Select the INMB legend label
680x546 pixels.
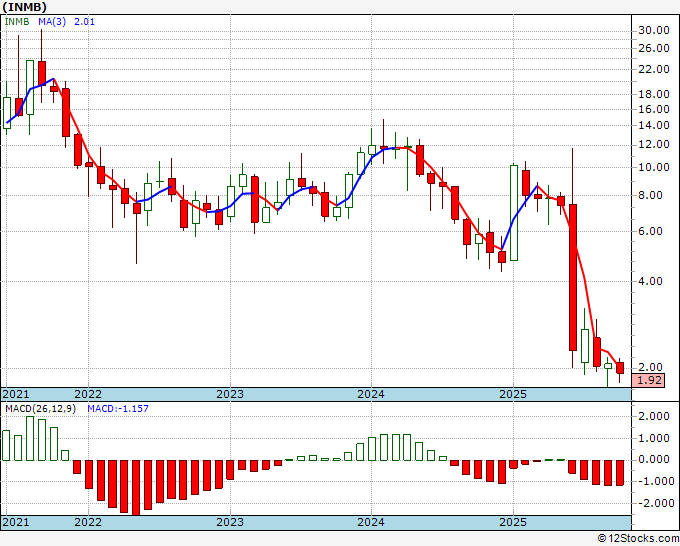tap(17, 21)
